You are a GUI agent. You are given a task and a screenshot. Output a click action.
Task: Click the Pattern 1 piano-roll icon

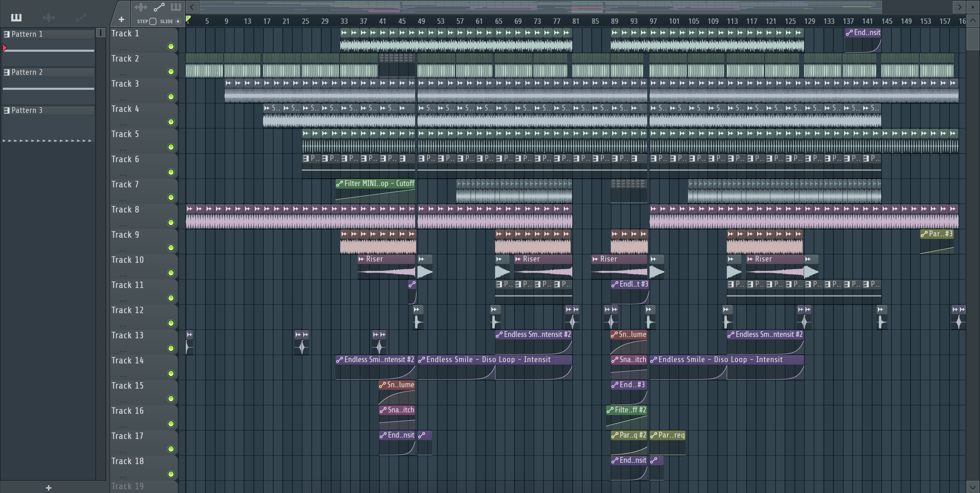(x=6, y=34)
